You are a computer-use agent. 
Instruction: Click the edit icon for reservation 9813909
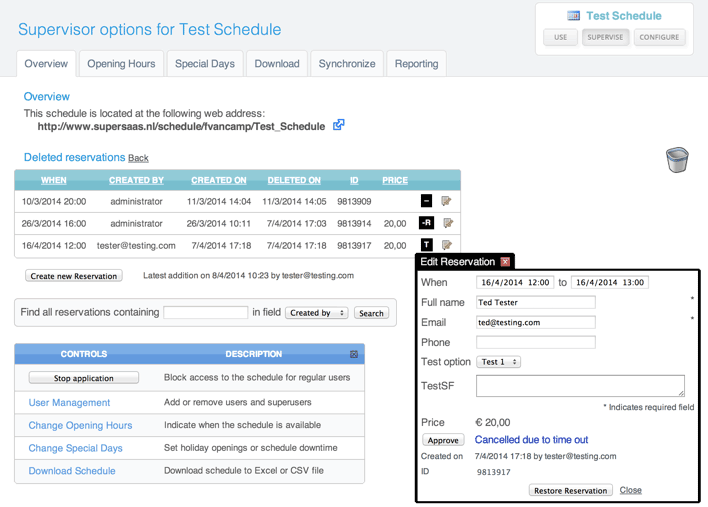[446, 202]
